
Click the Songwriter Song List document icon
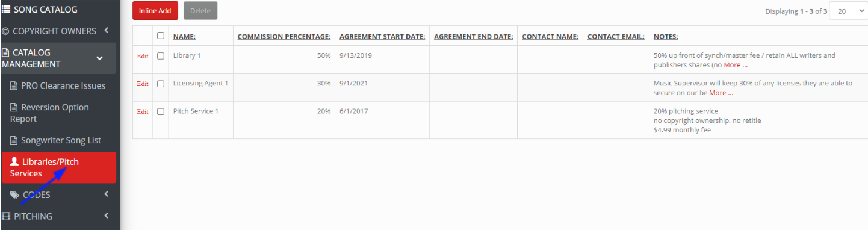tap(14, 140)
